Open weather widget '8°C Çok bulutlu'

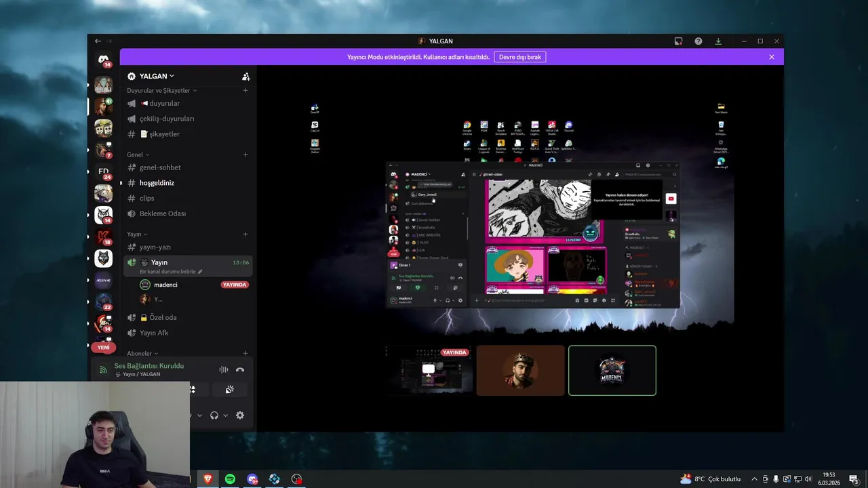(x=711, y=479)
